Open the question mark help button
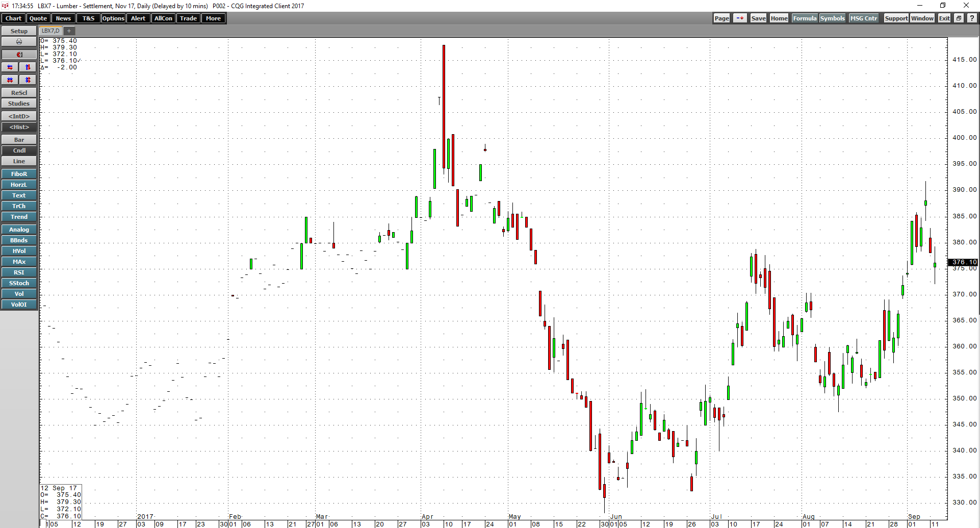Viewport: 980px width, 528px height. tap(972, 18)
